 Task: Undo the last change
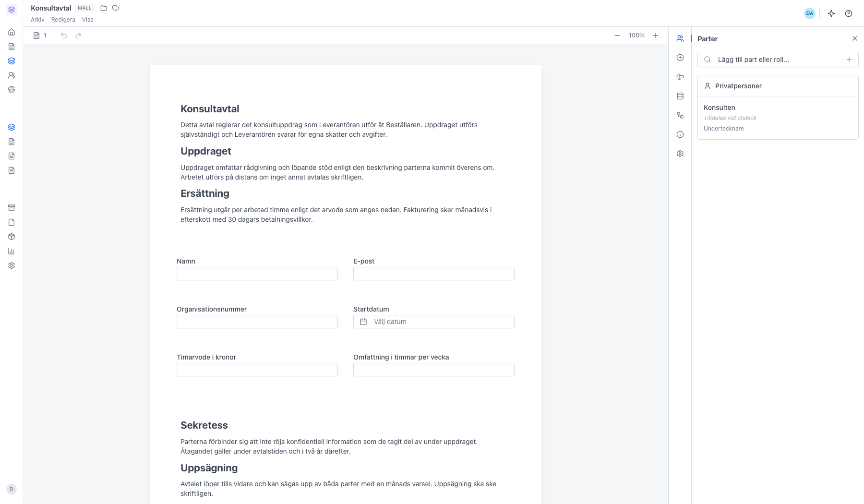64,36
